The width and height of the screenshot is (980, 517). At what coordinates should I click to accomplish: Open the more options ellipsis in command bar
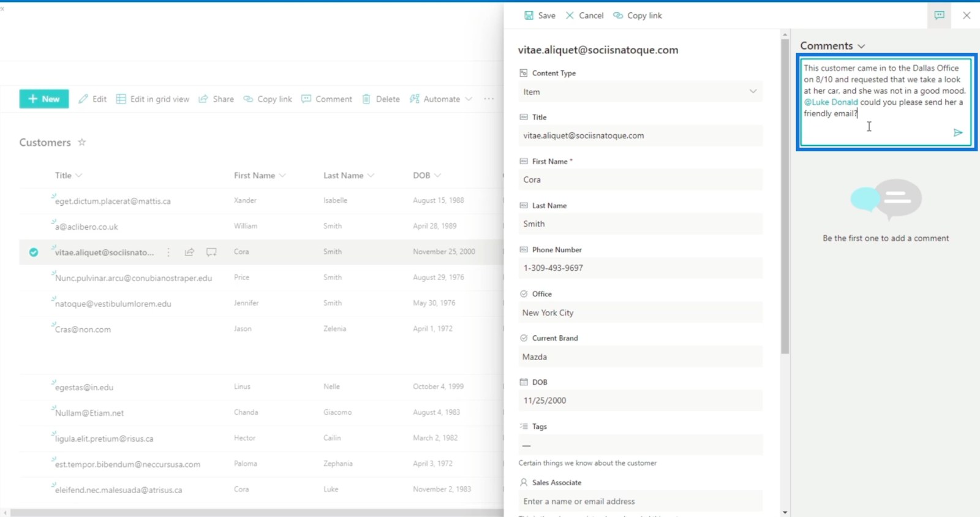[489, 99]
